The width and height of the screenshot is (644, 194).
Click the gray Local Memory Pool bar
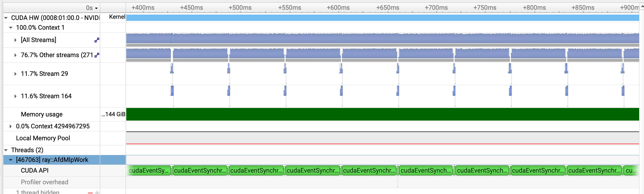pos(382,138)
